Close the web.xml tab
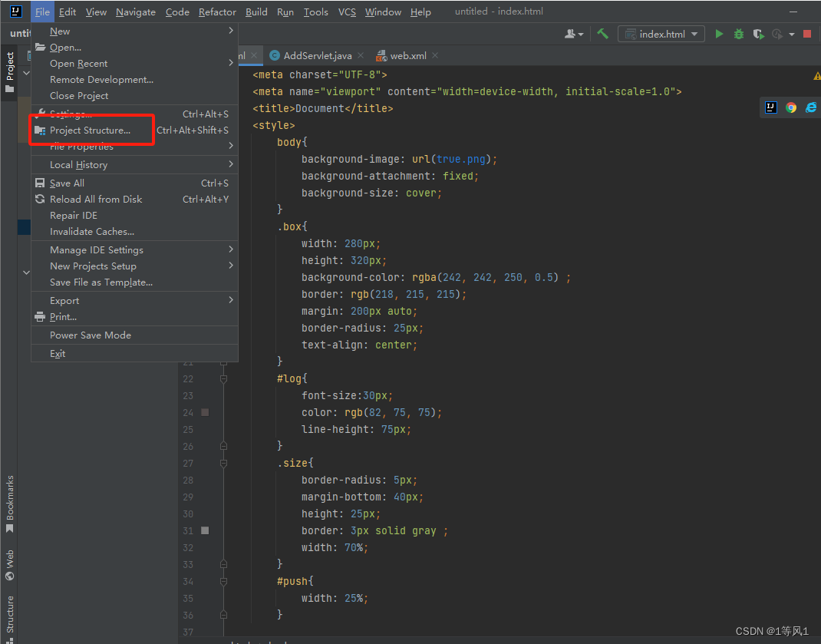This screenshot has height=644, width=821. [435, 55]
